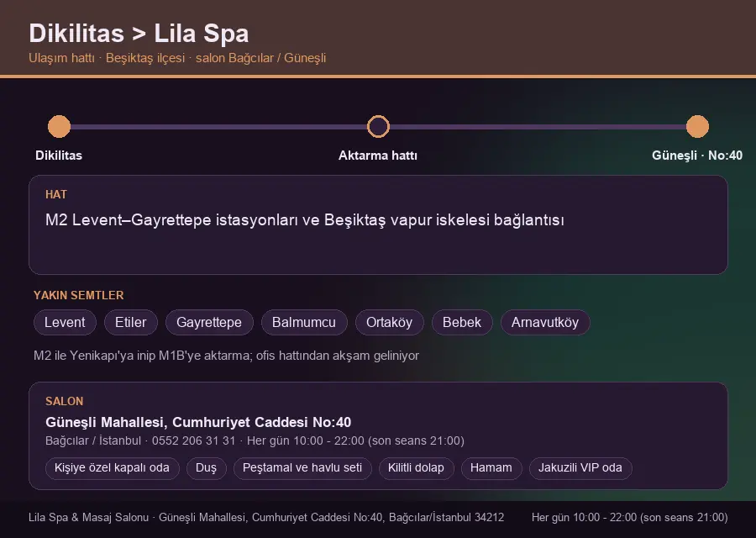Click the subtitle starting Ulaşım hattı · Beşiktaş ilçesi
The height and width of the screenshot is (538, 756).
tap(177, 58)
